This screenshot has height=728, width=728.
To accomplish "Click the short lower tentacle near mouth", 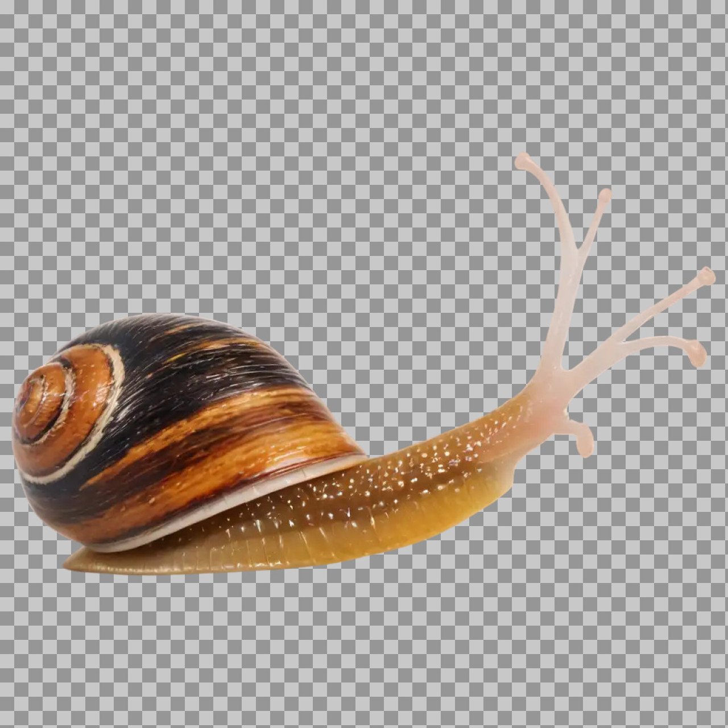I will pos(585,445).
